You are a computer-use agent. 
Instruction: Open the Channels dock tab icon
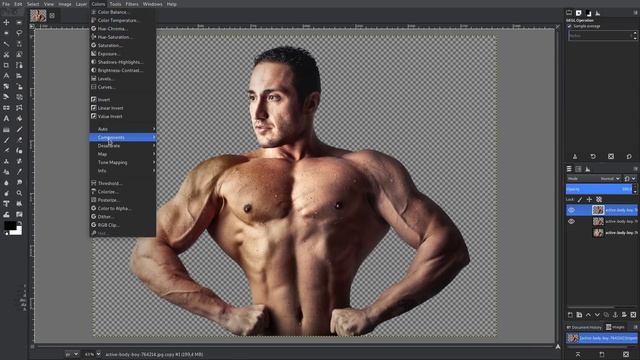[578, 169]
